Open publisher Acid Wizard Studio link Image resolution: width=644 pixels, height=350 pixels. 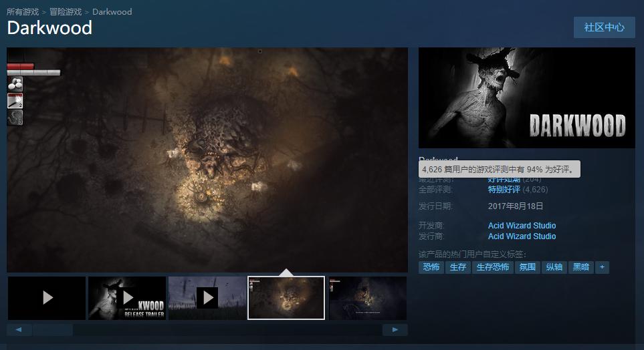[522, 236]
